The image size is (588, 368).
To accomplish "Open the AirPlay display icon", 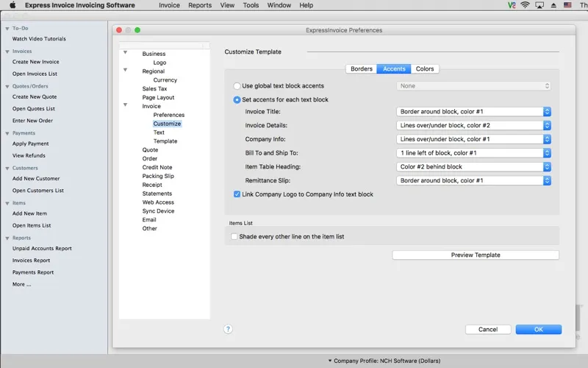I will [539, 5].
